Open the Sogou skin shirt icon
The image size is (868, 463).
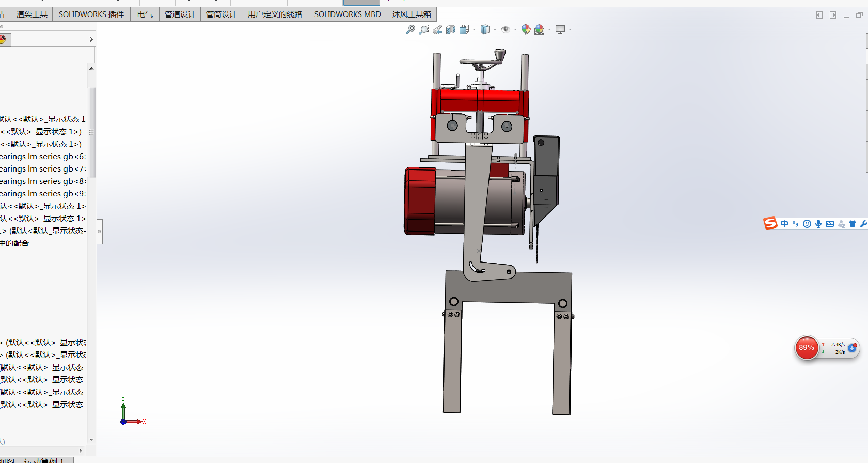[853, 224]
